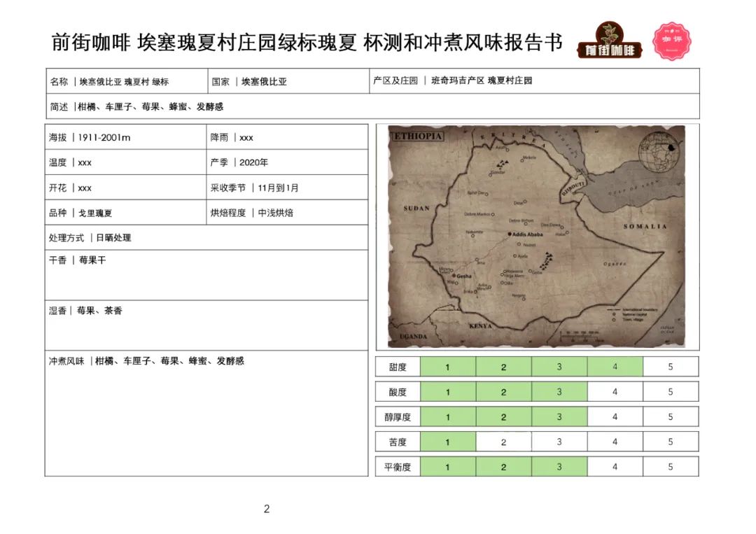This screenshot has height=534, width=756.
Task: Click the 采收季节 11月到1月 cell
Action: tap(287, 187)
